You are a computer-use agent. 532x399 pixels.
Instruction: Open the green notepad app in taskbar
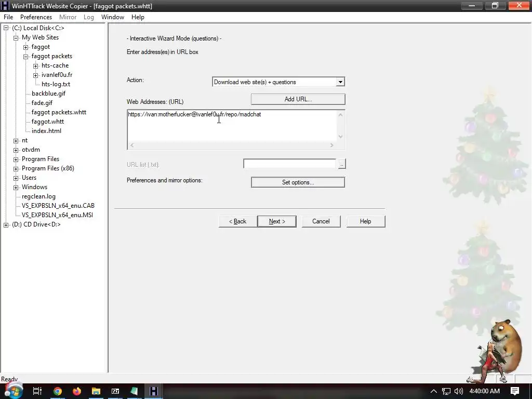(135, 391)
